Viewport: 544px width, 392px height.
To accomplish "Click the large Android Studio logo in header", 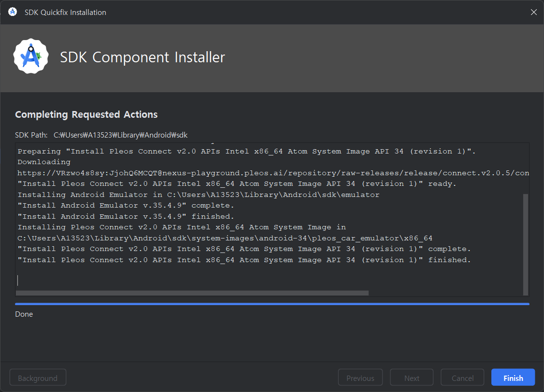I will pos(31,57).
